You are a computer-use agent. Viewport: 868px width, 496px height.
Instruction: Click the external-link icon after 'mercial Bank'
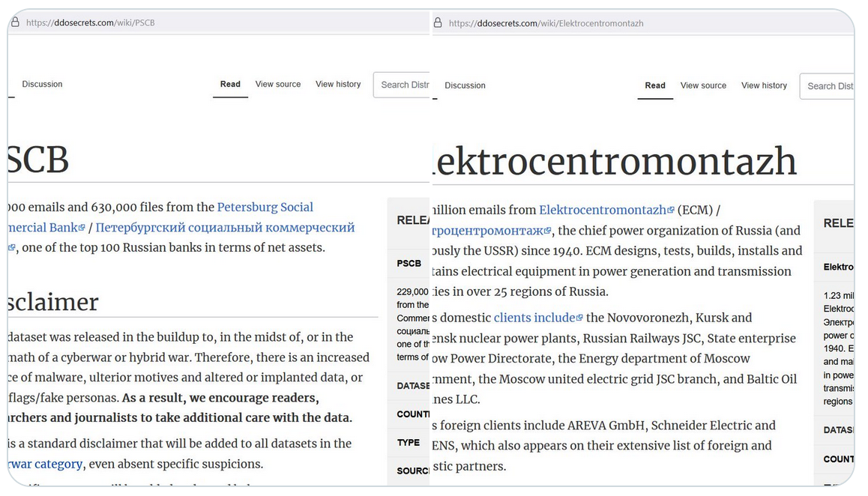[82, 228]
